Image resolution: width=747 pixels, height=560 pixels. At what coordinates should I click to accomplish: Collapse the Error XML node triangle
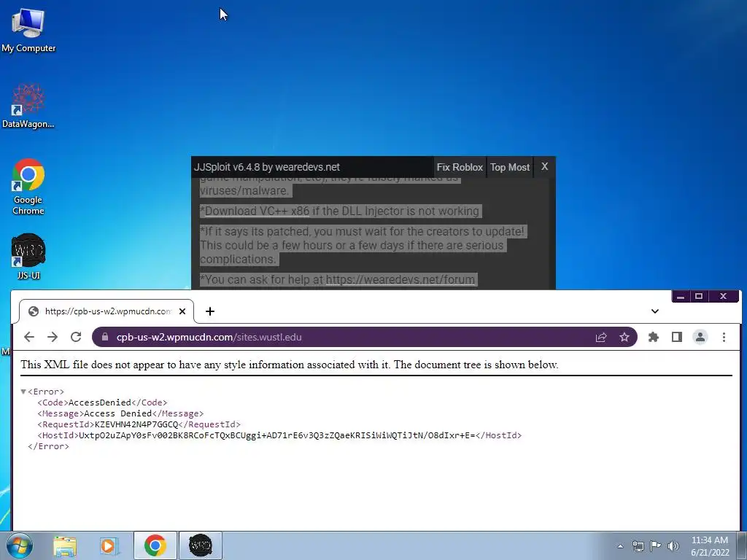(23, 392)
